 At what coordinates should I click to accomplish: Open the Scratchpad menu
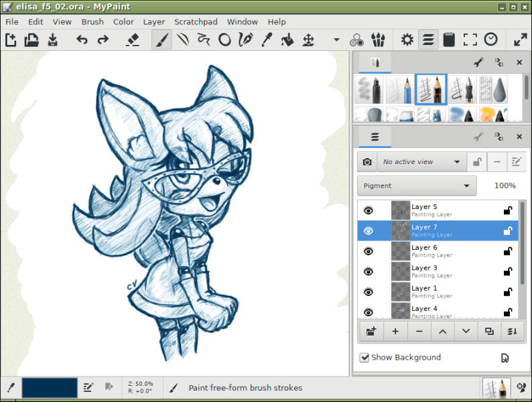[196, 21]
